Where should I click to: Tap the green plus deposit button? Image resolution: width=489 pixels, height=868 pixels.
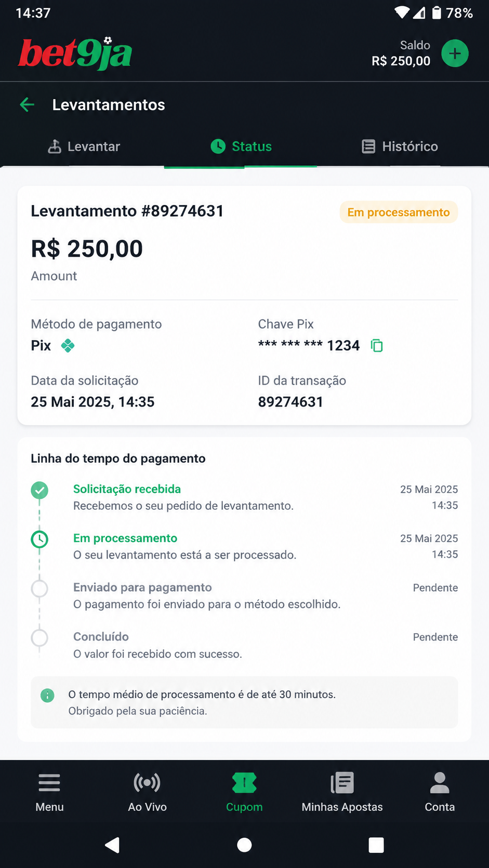(455, 53)
